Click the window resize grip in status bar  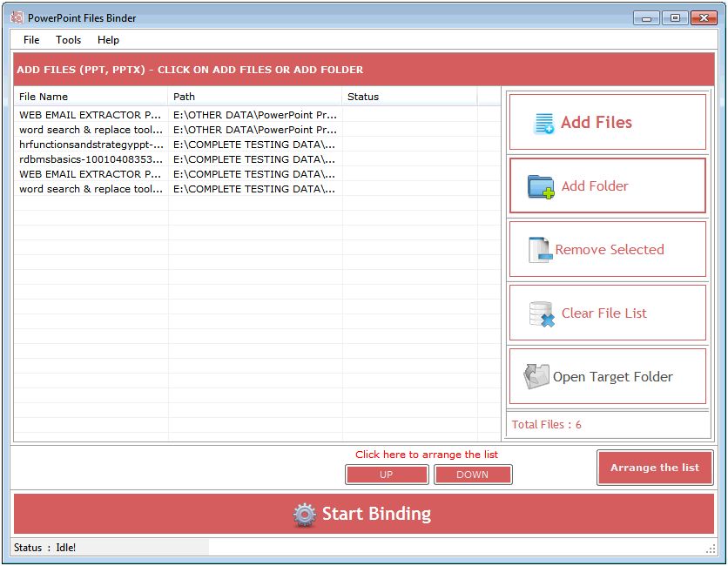[x=711, y=549]
